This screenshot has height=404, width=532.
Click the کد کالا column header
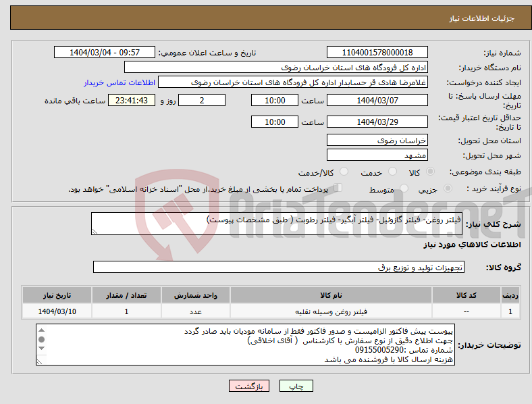coord(467,295)
